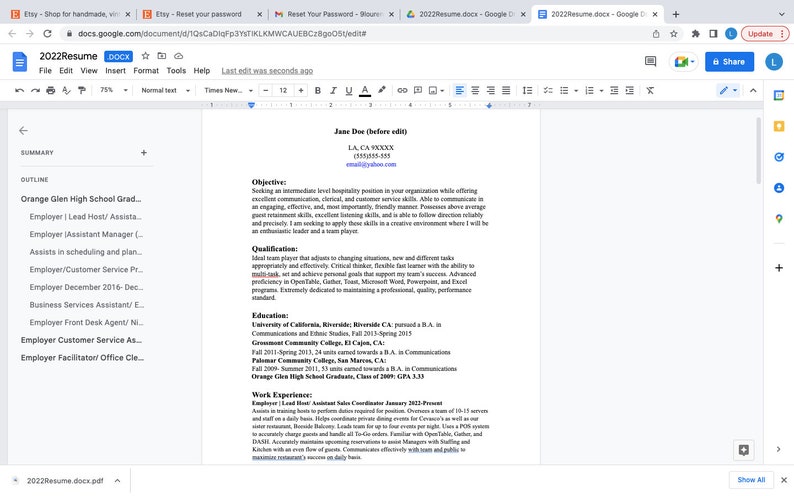Star the 2022Resume document

click(145, 56)
